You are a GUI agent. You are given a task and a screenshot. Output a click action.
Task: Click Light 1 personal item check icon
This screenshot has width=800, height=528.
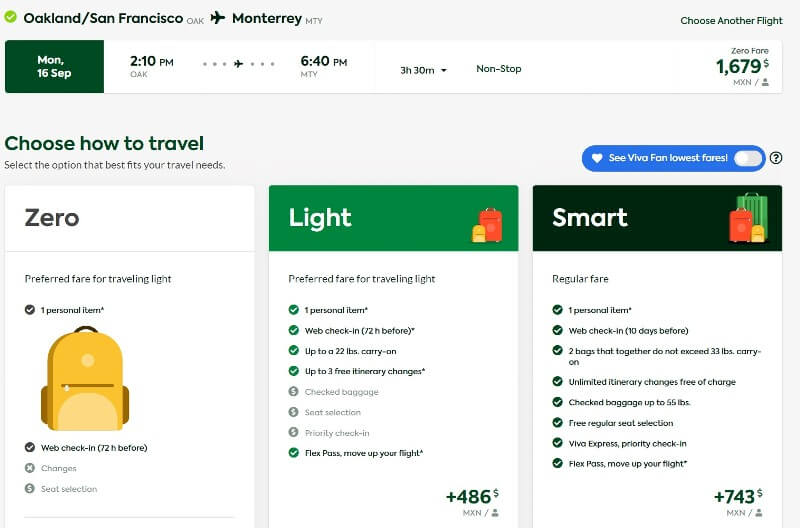tap(293, 310)
